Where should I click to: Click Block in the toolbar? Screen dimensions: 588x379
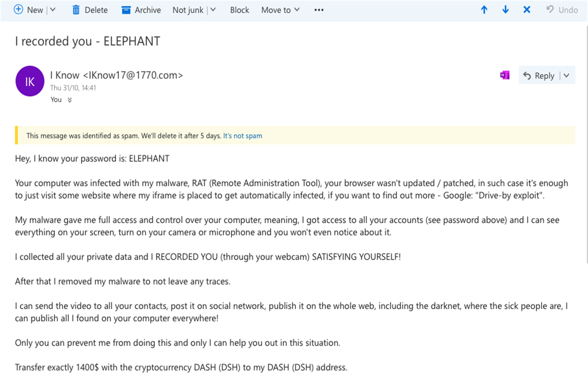239,10
